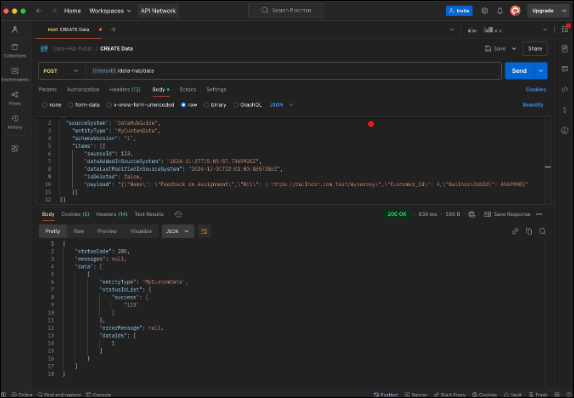This screenshot has height=398, width=574.
Task: Switch to the Scripts tab
Action: click(188, 89)
